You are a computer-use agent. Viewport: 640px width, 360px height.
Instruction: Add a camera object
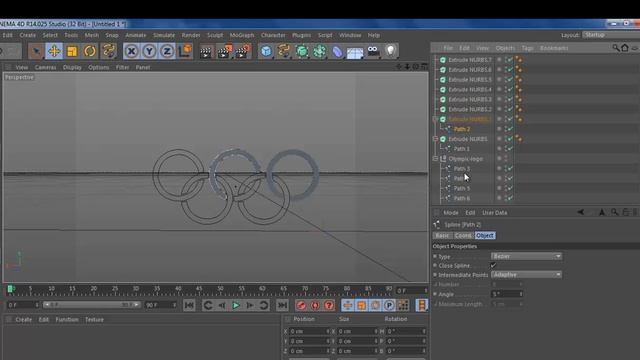tap(373, 51)
